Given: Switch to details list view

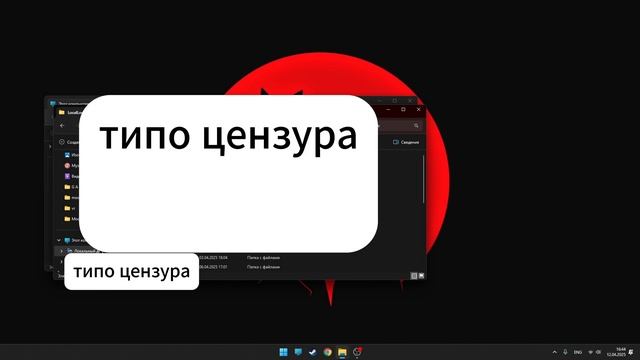Looking at the screenshot, I should click(x=413, y=276).
